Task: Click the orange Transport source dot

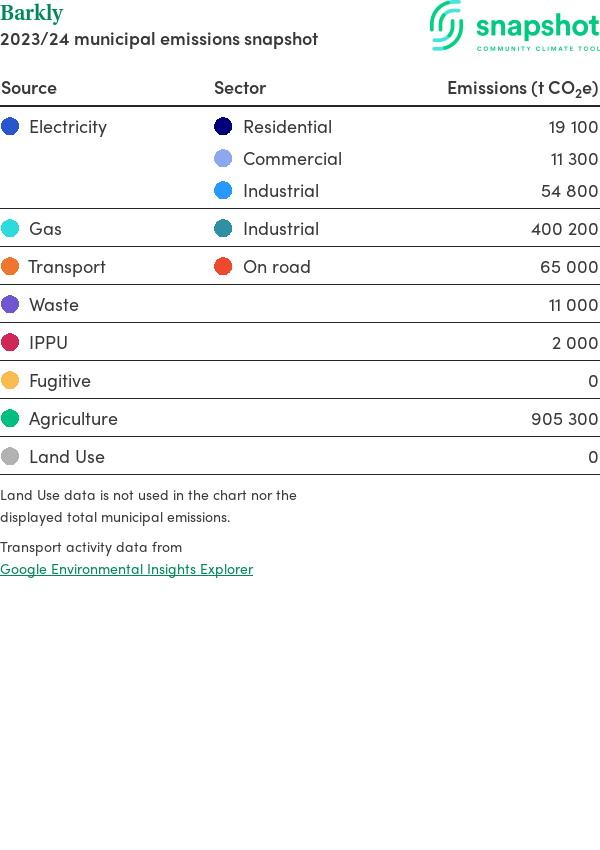Action: (x=10, y=266)
